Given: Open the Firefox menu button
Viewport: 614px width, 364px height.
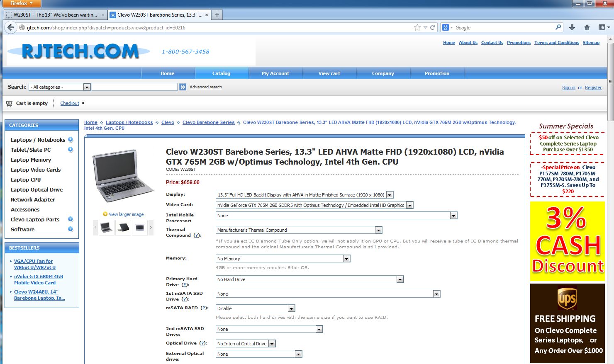Looking at the screenshot, I should point(22,3).
